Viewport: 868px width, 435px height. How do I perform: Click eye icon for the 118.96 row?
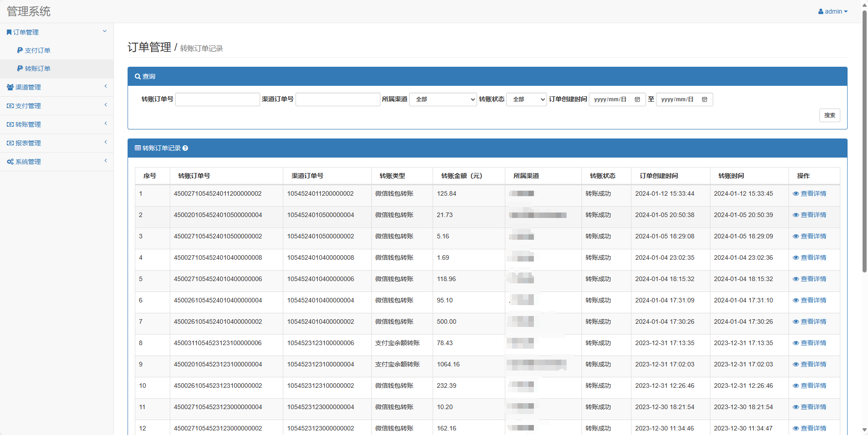pyautogui.click(x=796, y=279)
